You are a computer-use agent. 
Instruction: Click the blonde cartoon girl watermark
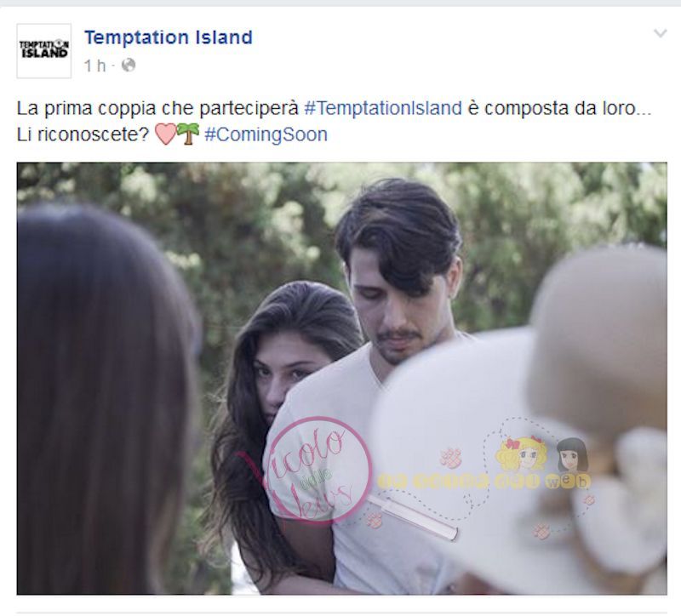click(x=522, y=454)
